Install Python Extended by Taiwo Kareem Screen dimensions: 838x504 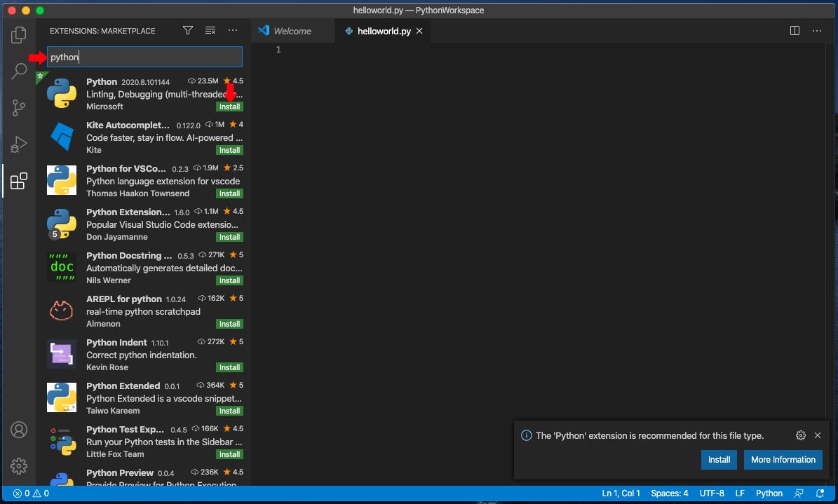[x=230, y=411]
